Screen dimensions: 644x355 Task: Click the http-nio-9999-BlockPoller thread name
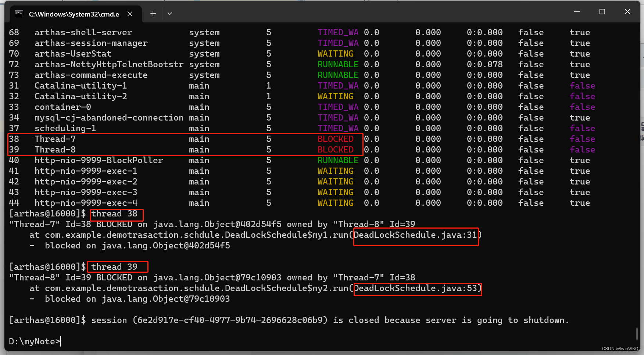(99, 160)
